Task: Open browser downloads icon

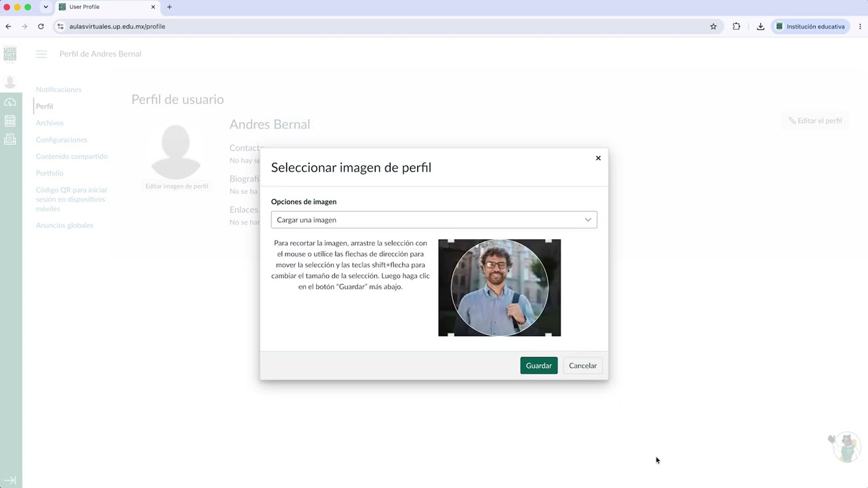Action: (760, 26)
